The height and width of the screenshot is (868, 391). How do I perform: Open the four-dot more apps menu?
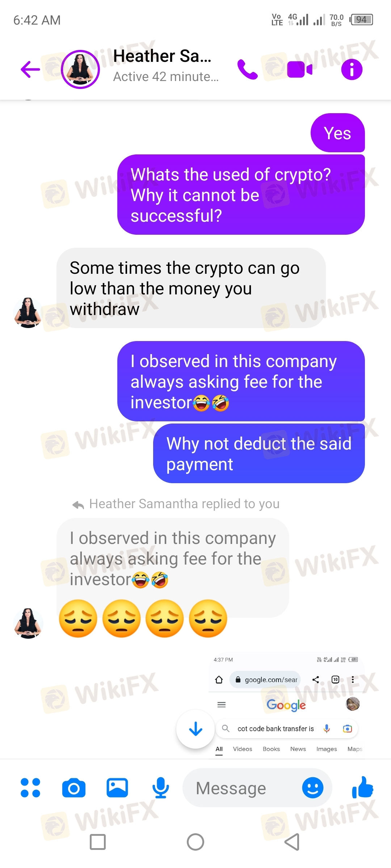coord(30,788)
